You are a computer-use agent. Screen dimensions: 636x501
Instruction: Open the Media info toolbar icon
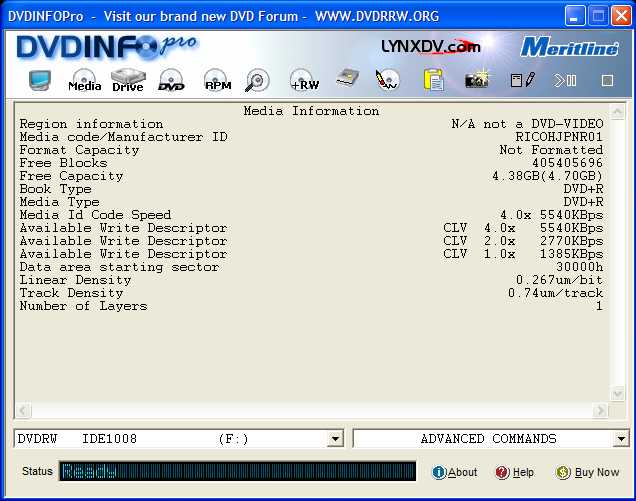[84, 80]
